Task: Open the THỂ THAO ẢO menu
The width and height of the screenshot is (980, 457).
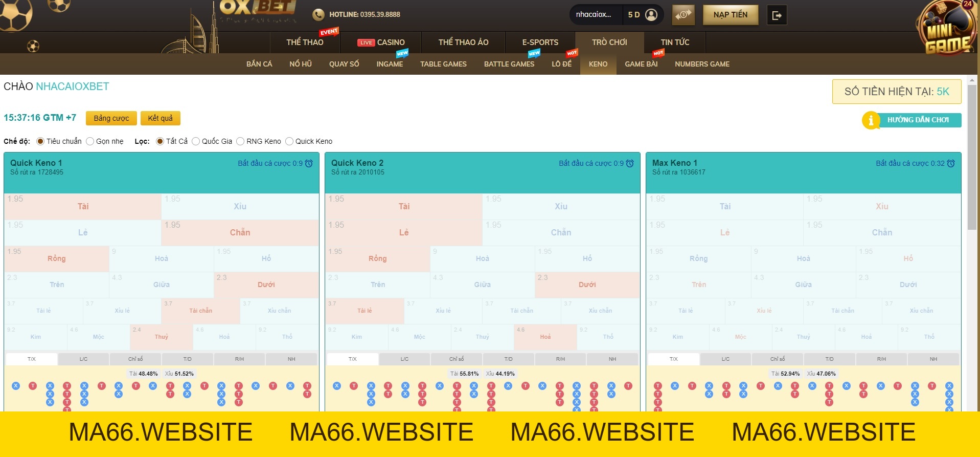Action: pyautogui.click(x=463, y=42)
